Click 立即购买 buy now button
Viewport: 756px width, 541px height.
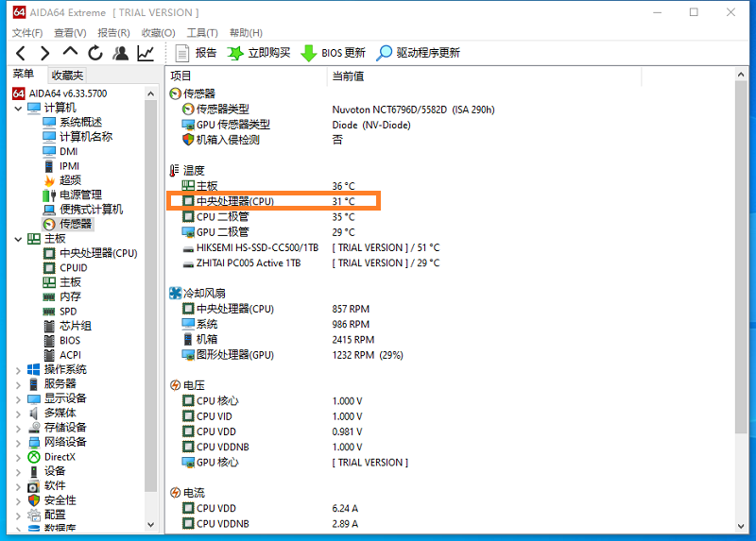pos(259,53)
